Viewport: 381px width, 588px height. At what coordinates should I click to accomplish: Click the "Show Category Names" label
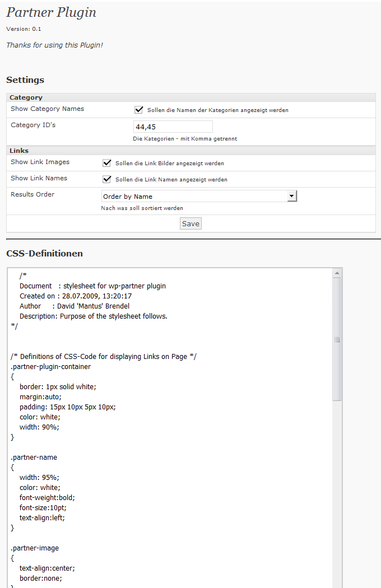pyautogui.click(x=47, y=109)
